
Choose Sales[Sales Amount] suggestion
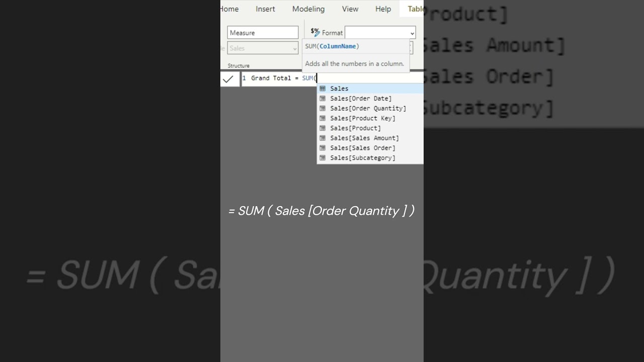[370, 138]
